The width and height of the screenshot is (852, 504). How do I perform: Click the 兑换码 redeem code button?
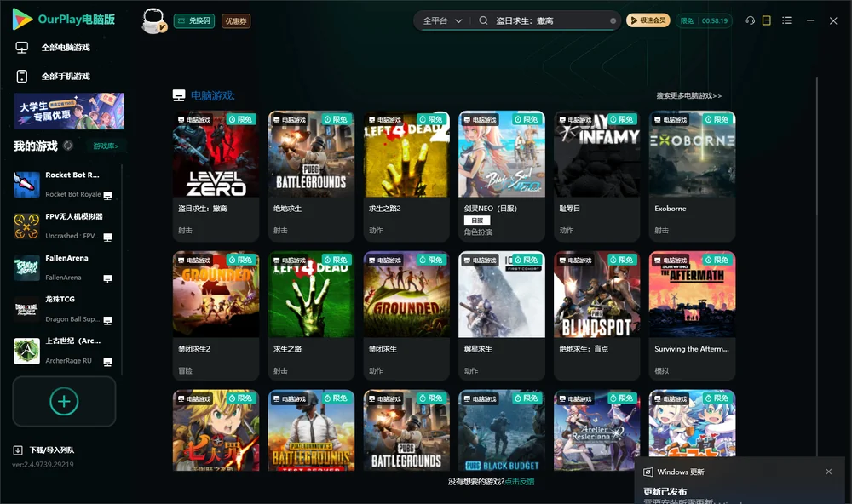click(x=194, y=20)
